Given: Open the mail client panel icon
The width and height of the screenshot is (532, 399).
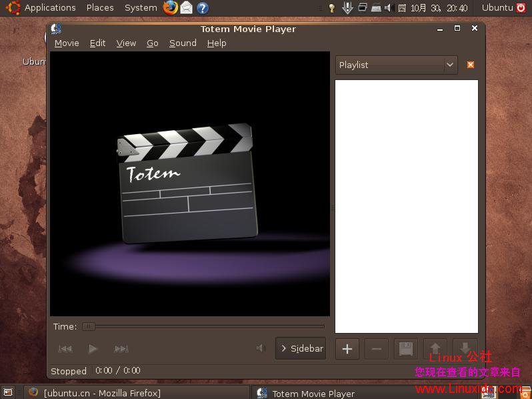Looking at the screenshot, I should tap(186, 7).
